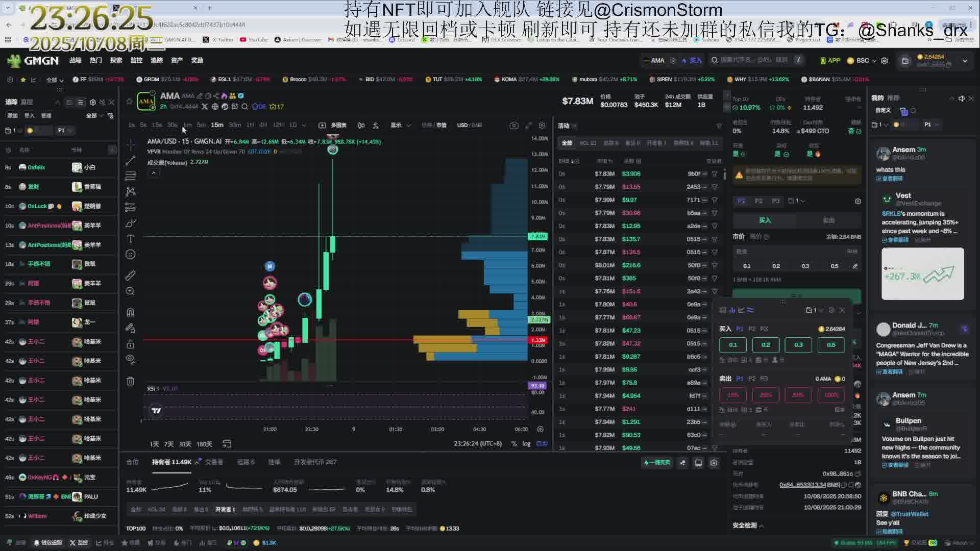
Task: Open the BSC chain selector
Action: (863, 60)
